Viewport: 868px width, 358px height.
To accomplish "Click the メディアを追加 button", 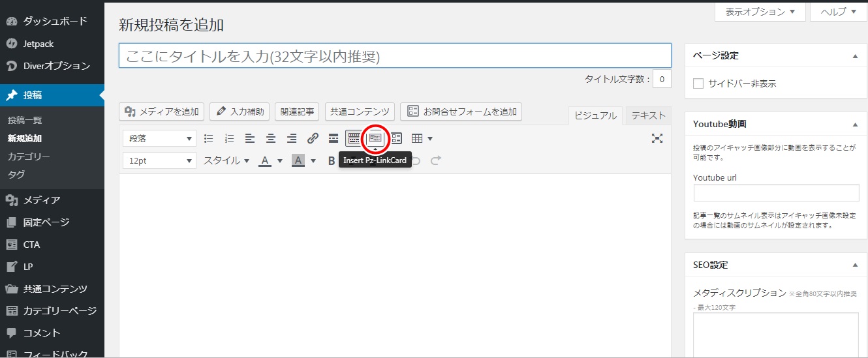I will pyautogui.click(x=162, y=112).
